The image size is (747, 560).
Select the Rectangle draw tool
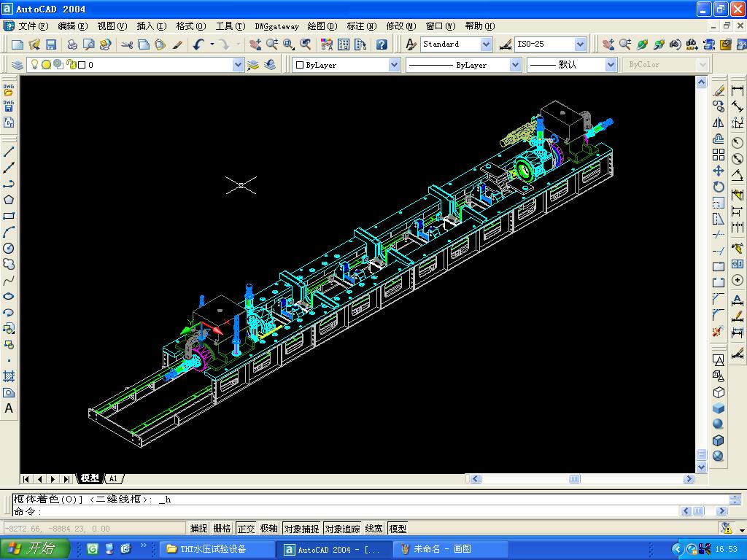(9, 216)
